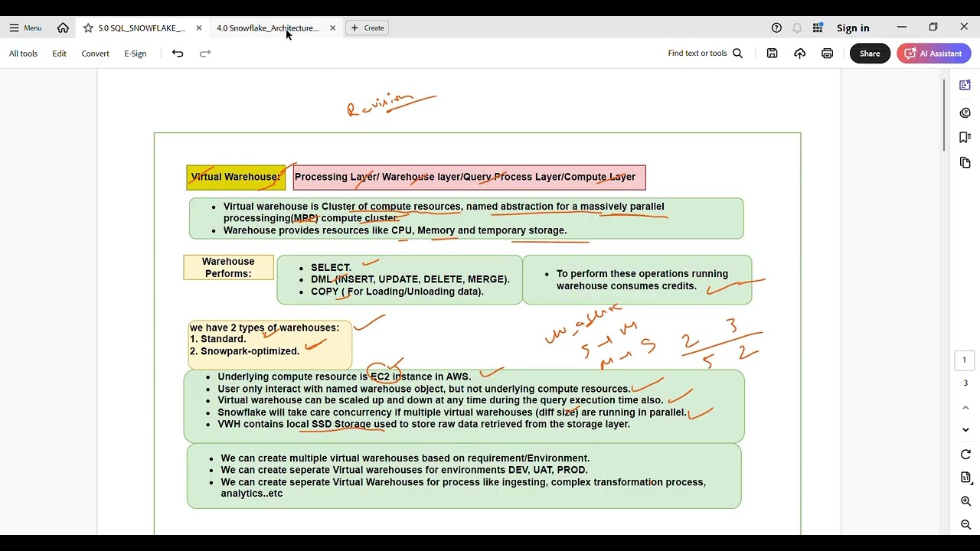The height and width of the screenshot is (551, 980).
Task: Open the Comments panel icon
Action: click(965, 112)
